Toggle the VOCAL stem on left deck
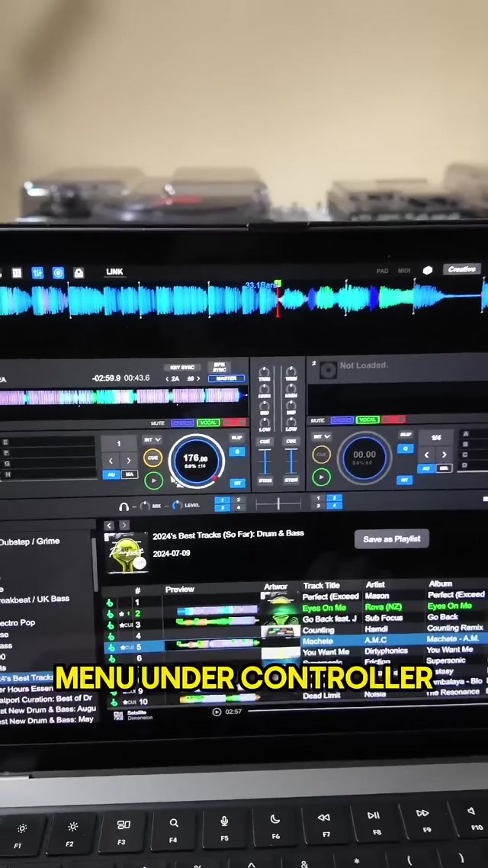The width and height of the screenshot is (488, 868). (208, 423)
